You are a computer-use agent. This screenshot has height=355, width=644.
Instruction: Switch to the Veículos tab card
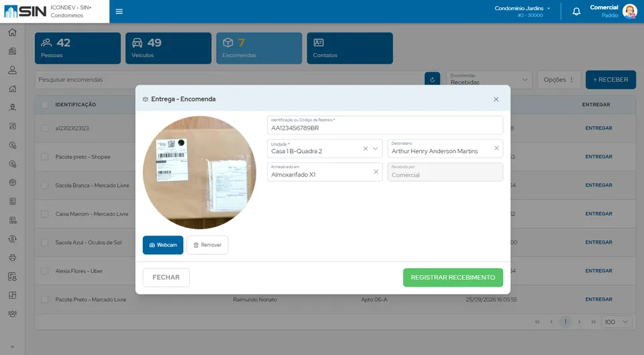[x=168, y=48]
